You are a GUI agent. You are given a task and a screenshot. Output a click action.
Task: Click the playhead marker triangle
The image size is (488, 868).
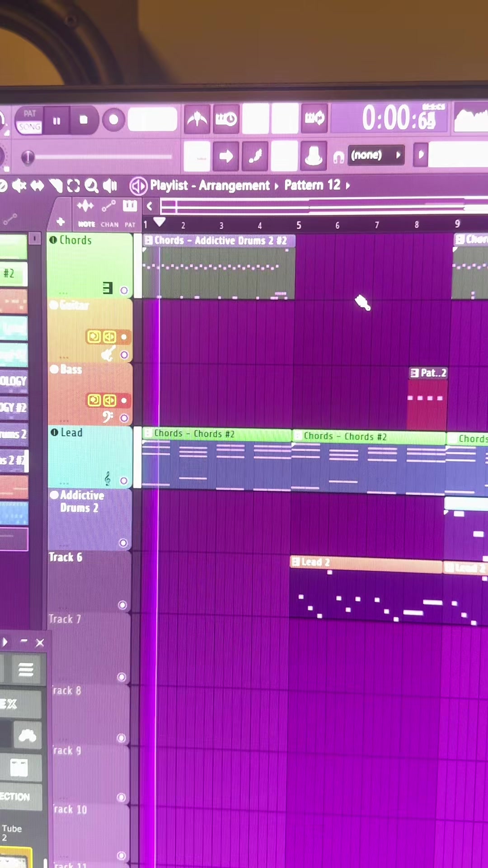click(159, 222)
